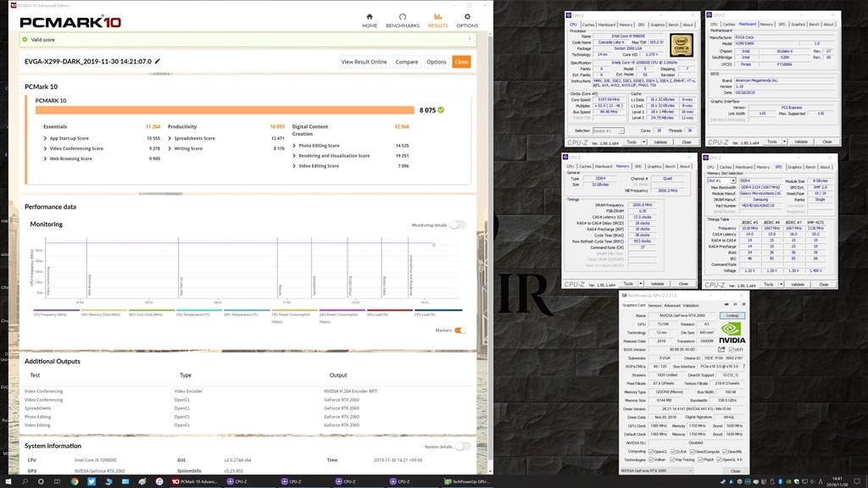Click Lookup button in GPU-Z
Image resolution: width=868 pixels, height=488 pixels.
(732, 315)
